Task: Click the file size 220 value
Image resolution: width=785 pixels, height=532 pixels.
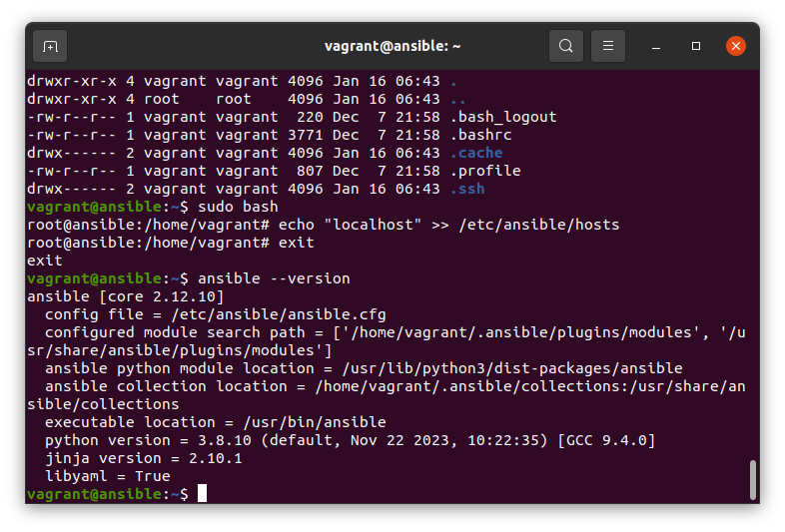Action: pos(310,117)
